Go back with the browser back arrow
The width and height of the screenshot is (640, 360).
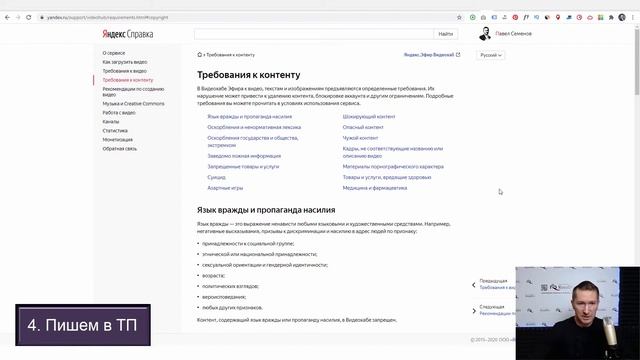tap(7, 18)
